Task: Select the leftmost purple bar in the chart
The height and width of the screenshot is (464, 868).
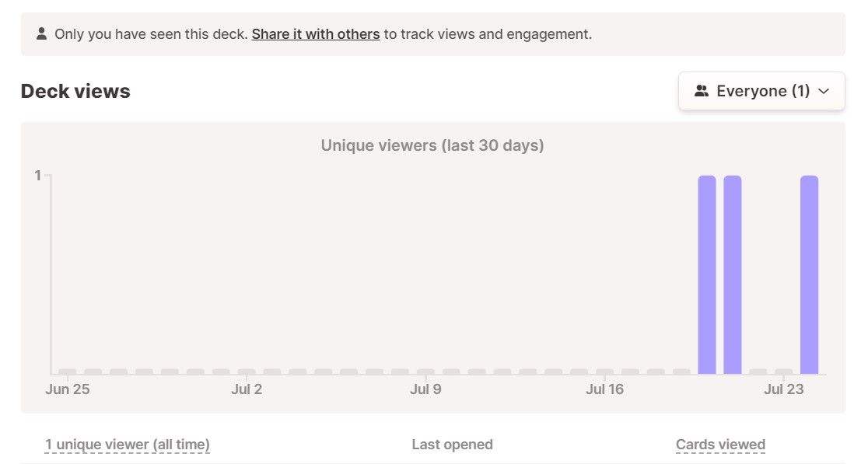Action: coord(705,272)
